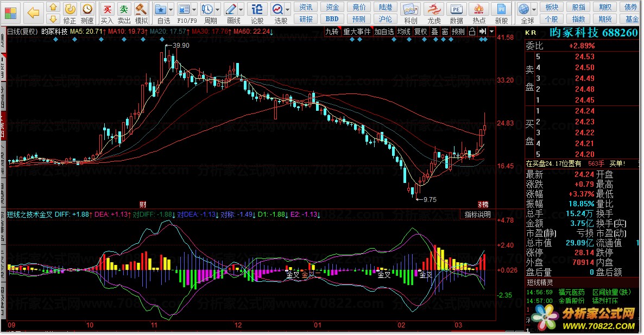Expand the 全球 dropdown arrow
Image resolution: width=644 pixels, height=335 pixels.
pos(534,9)
